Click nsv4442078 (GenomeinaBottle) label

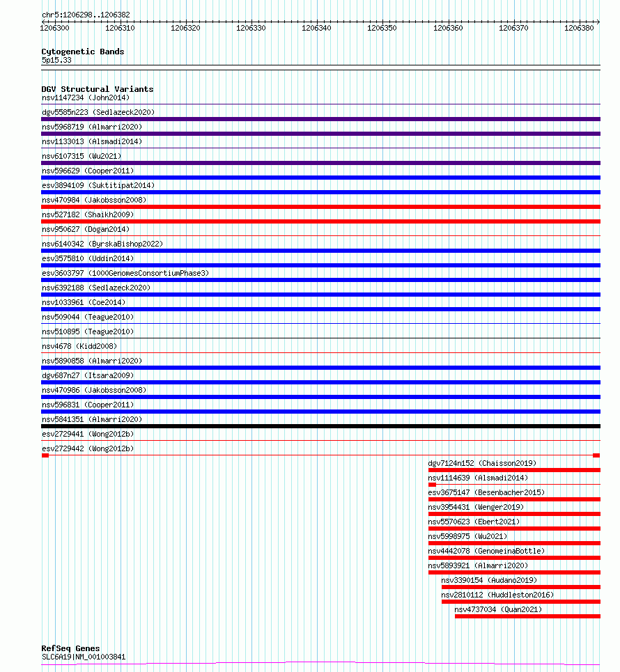point(487,551)
